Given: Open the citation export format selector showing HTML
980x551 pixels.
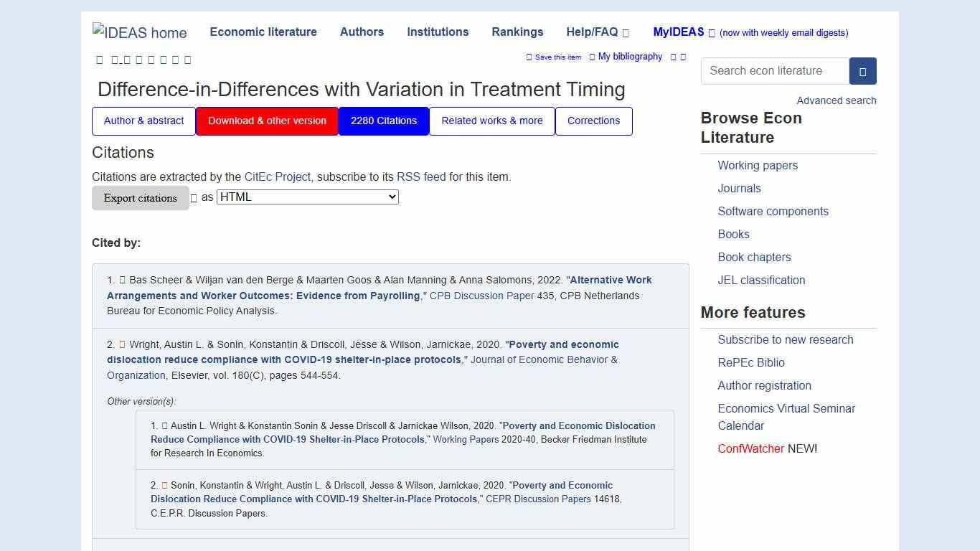Looking at the screenshot, I should [x=307, y=197].
